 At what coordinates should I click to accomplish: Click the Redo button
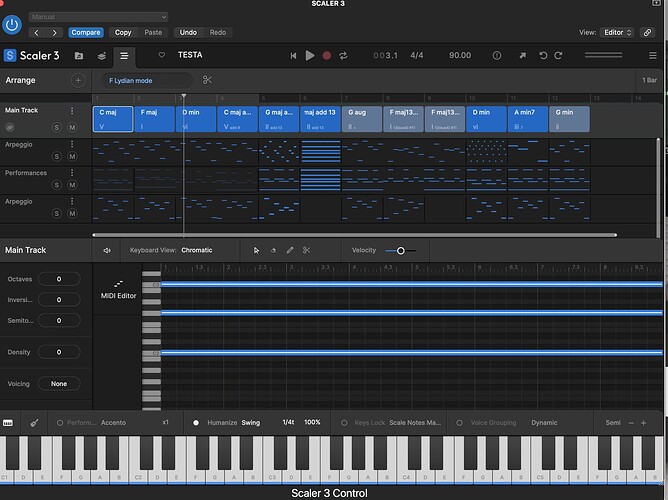[218, 32]
